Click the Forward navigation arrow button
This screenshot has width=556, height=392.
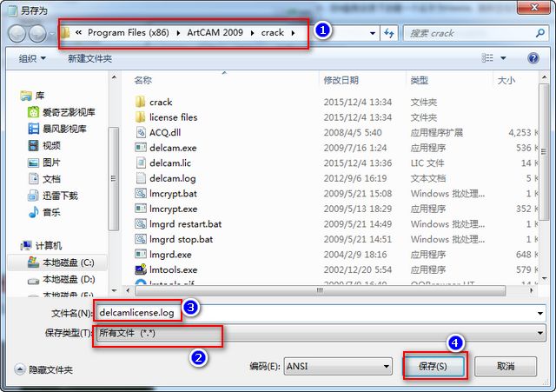point(37,34)
